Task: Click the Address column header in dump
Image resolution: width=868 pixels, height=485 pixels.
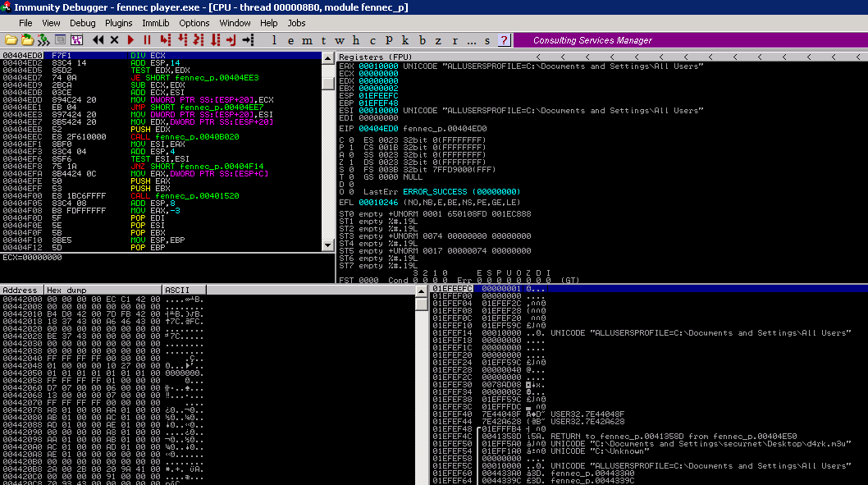Action: (22, 291)
